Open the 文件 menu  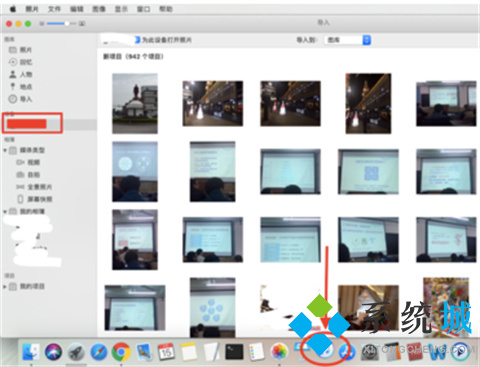tap(54, 9)
